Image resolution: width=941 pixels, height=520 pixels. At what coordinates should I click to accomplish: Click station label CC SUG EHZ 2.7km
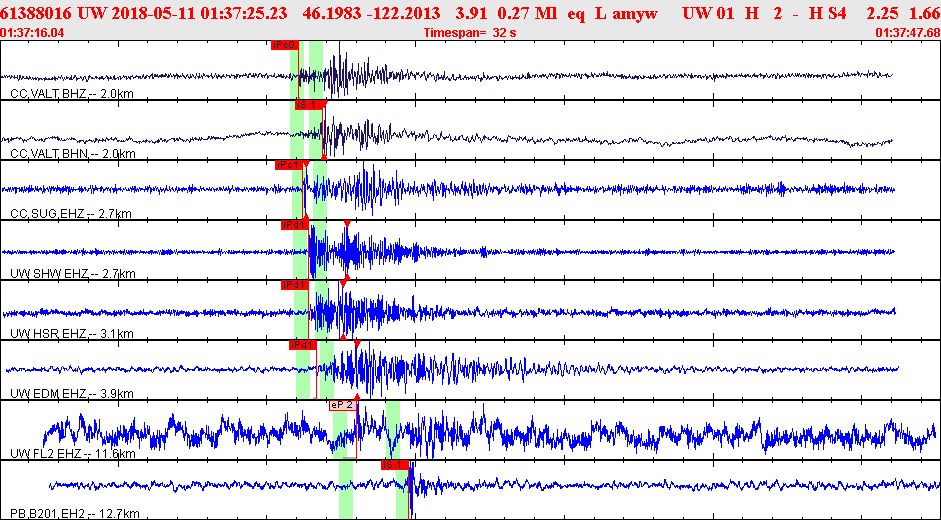[71, 214]
